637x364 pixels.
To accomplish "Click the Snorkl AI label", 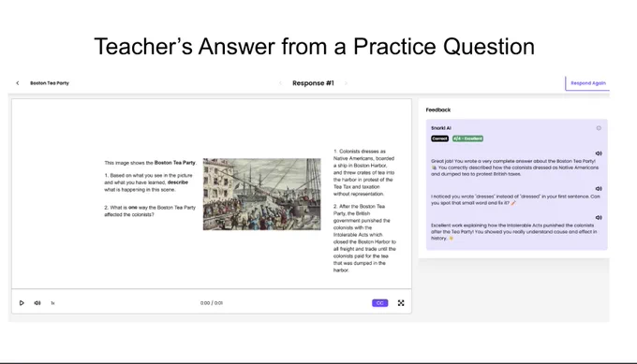I will 441,128.
